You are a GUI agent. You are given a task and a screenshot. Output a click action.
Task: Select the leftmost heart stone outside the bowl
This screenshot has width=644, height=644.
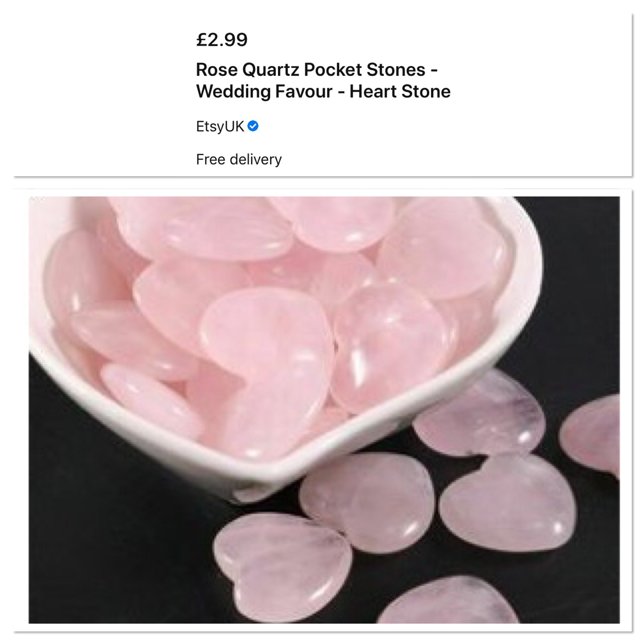(282, 567)
